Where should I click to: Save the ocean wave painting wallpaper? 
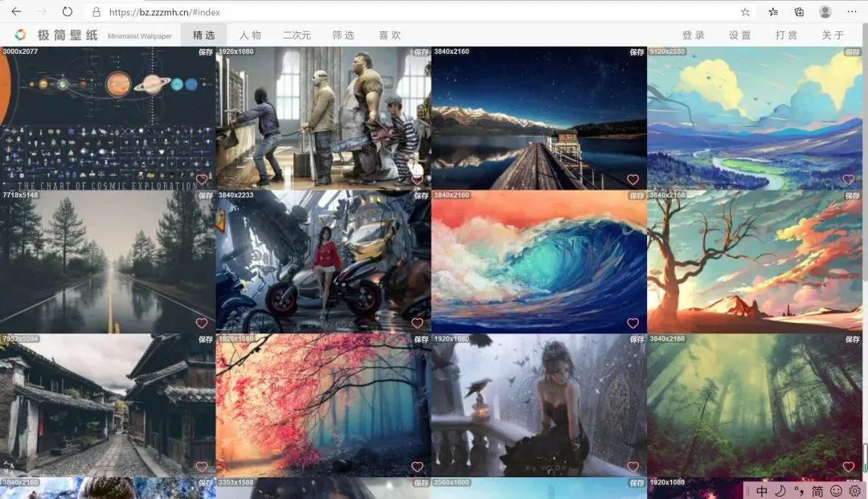[637, 195]
